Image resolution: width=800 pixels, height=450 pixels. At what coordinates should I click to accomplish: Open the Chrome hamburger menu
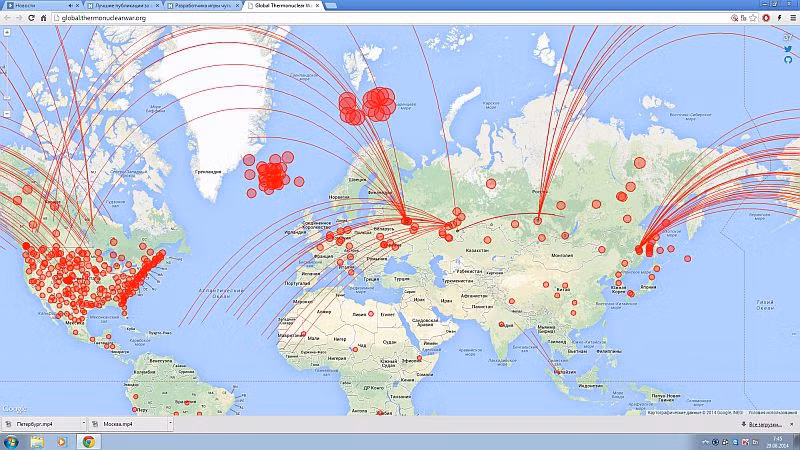click(x=792, y=18)
